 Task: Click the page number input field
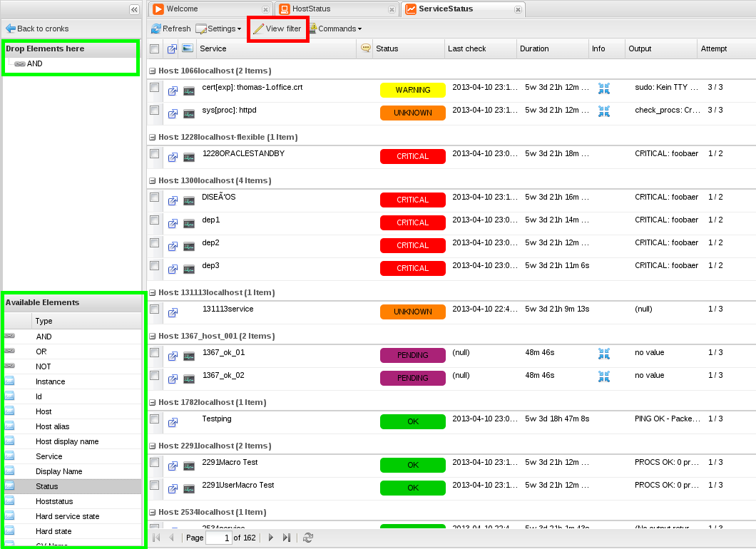218,538
